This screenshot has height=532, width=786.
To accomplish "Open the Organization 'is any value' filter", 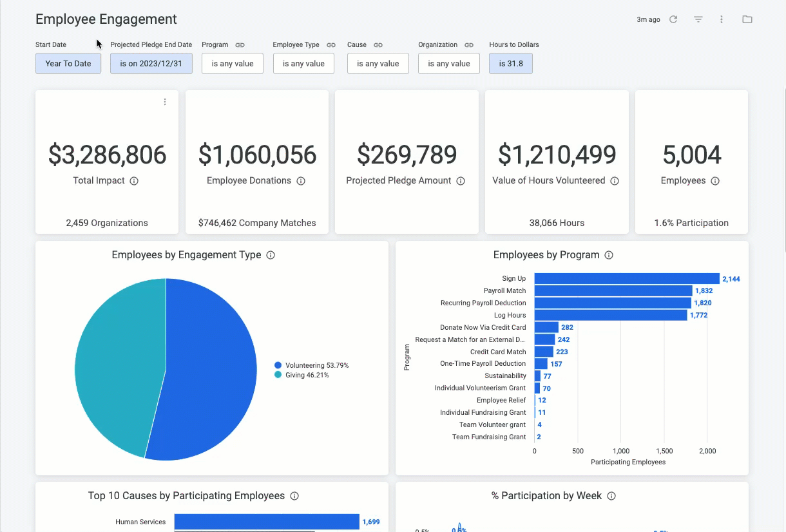I will (449, 64).
